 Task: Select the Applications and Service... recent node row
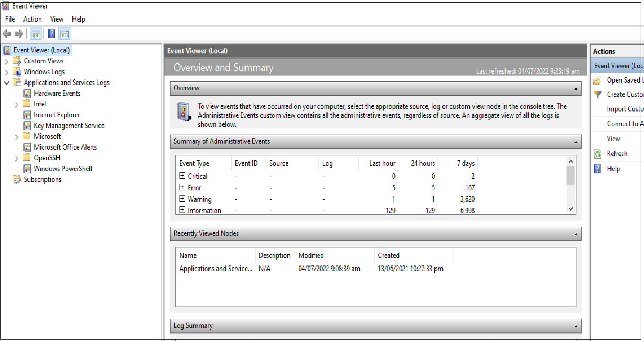[376, 269]
